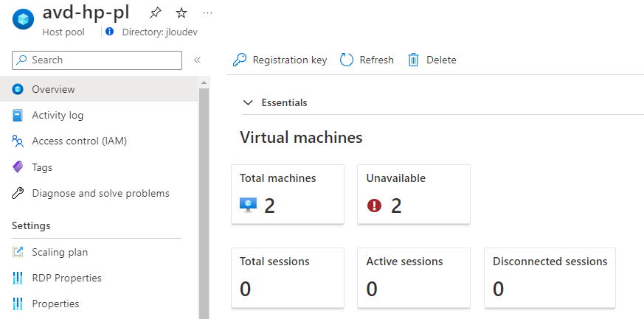Image resolution: width=644 pixels, height=319 pixels.
Task: Collapse the sidebar with double chevron
Action: click(197, 60)
